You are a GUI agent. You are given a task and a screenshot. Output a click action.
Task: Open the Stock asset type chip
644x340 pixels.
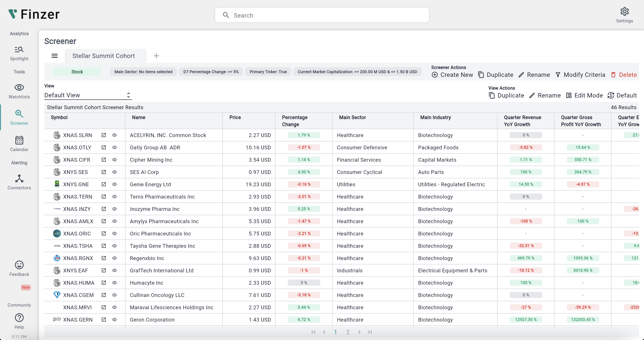pyautogui.click(x=77, y=72)
